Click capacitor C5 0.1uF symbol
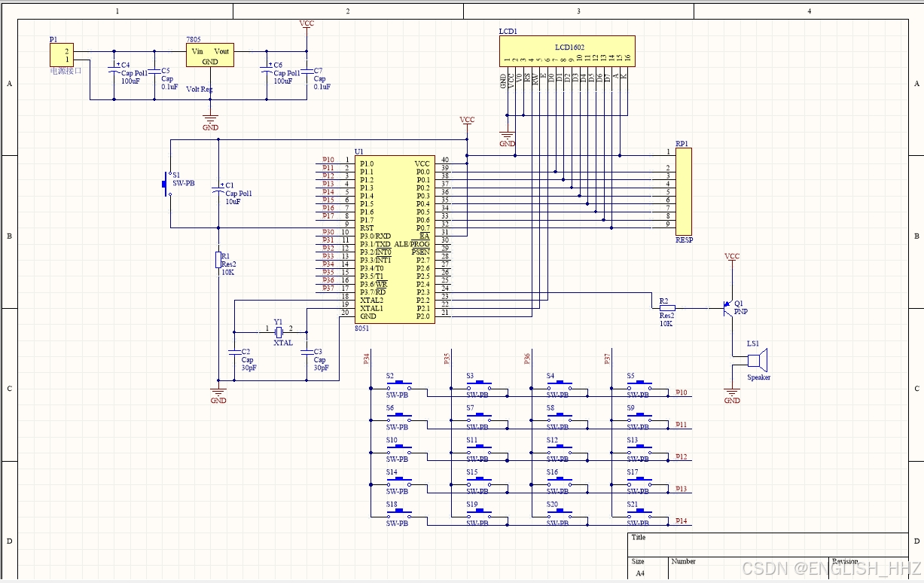Image resolution: width=924 pixels, height=583 pixels. click(x=154, y=71)
